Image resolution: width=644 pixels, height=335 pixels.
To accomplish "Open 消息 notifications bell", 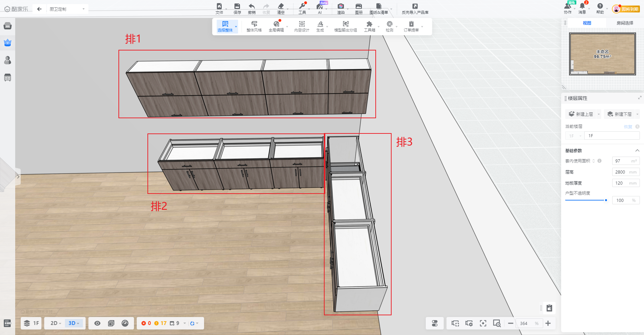I will pos(582,6).
